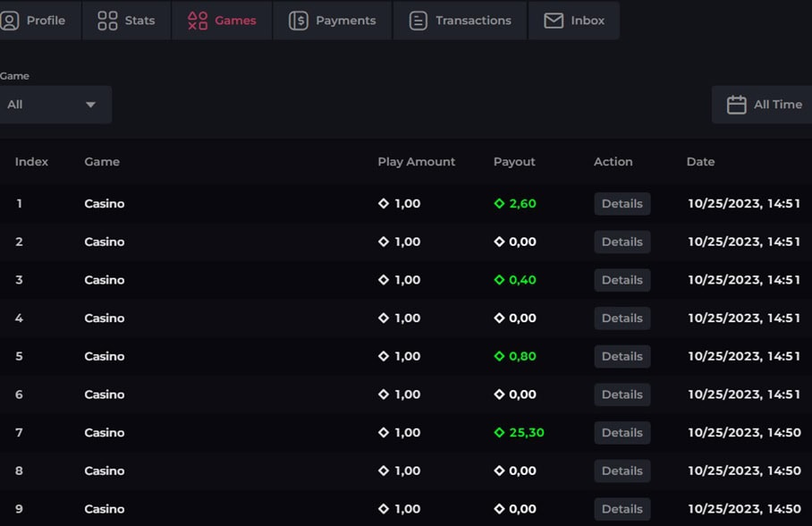Click the diamond icon by row 6 payout 0,00

[x=499, y=394]
